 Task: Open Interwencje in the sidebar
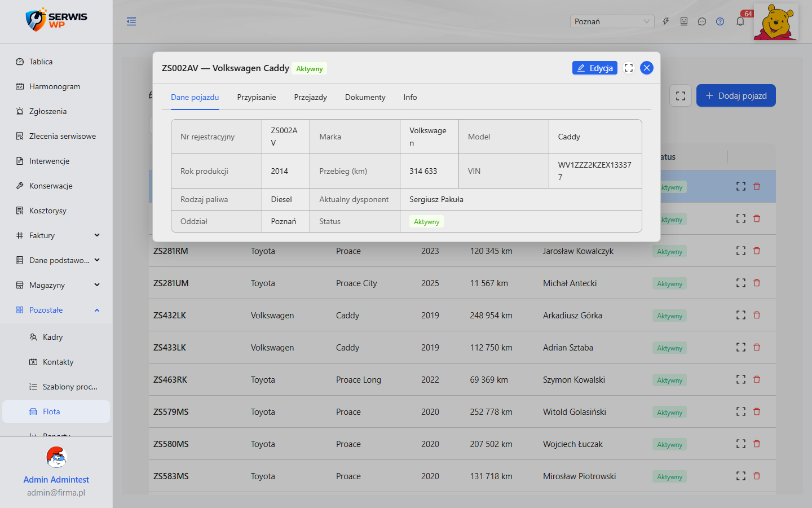(56, 161)
